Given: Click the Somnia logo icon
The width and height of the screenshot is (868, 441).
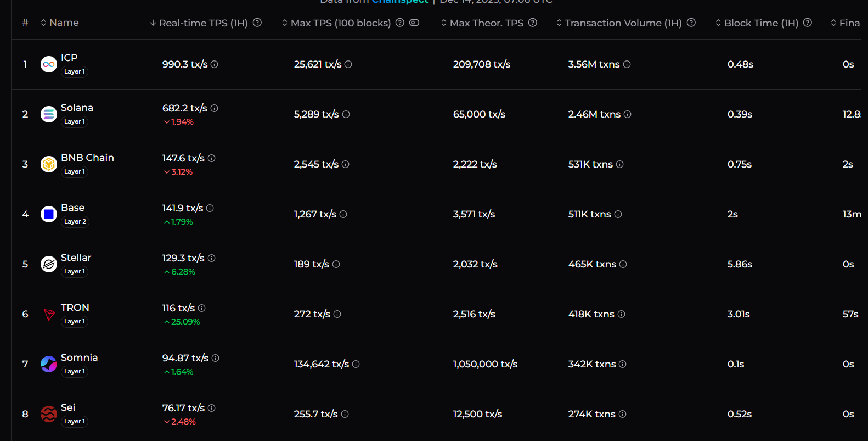Looking at the screenshot, I should point(49,364).
